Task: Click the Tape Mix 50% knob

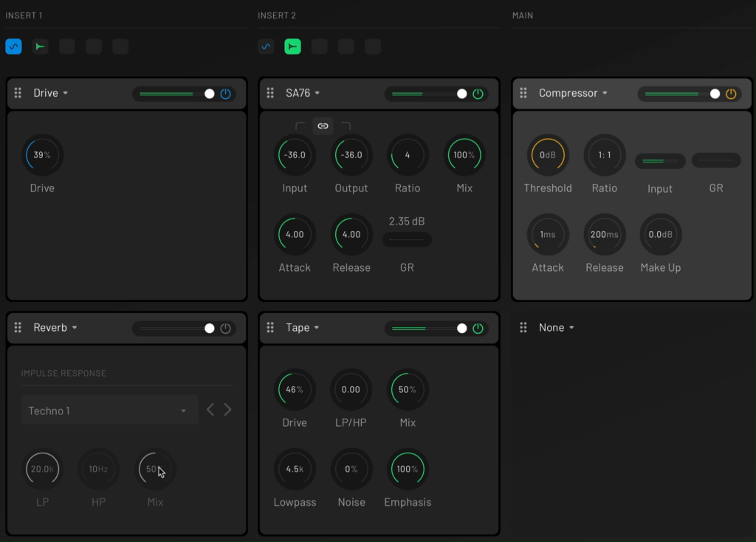Action: click(408, 389)
